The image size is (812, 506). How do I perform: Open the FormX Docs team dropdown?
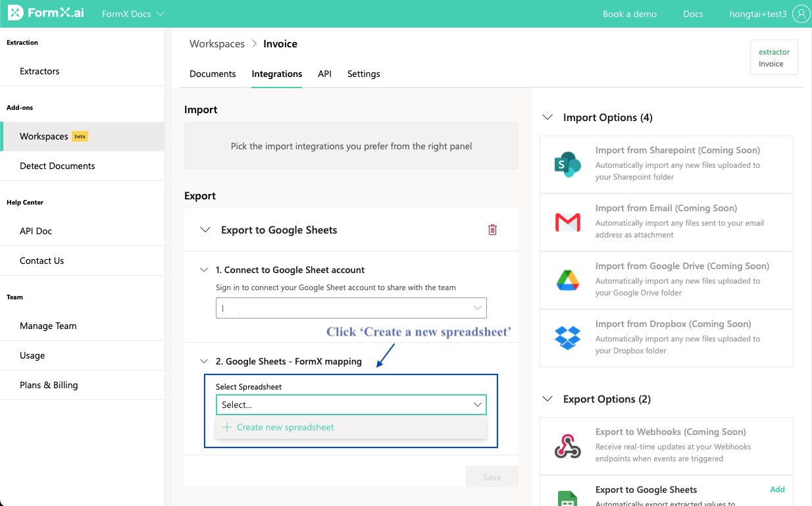click(133, 14)
